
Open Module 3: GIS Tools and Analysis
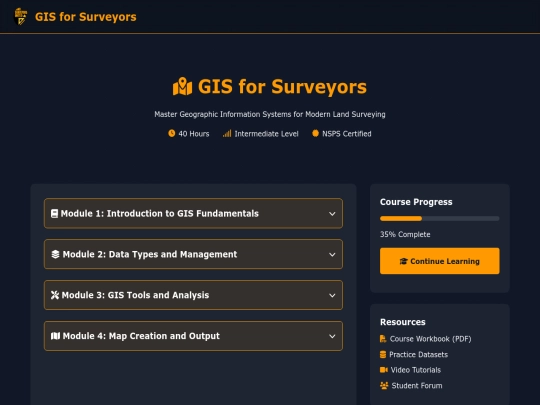coord(193,295)
